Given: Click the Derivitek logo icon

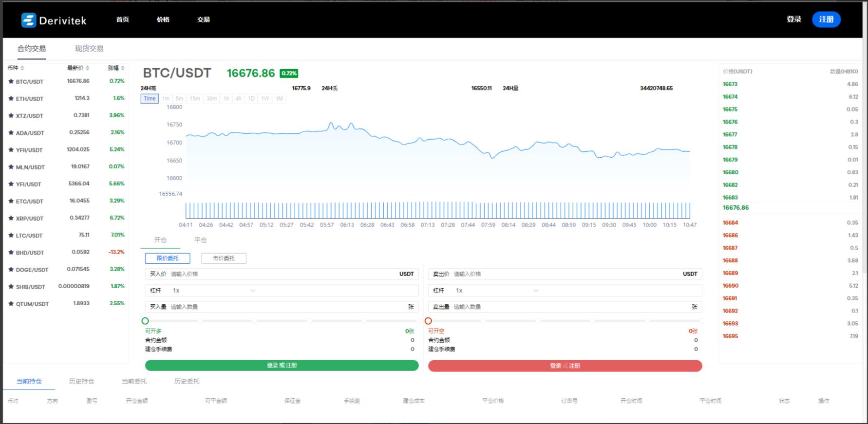Looking at the screenshot, I should [29, 20].
